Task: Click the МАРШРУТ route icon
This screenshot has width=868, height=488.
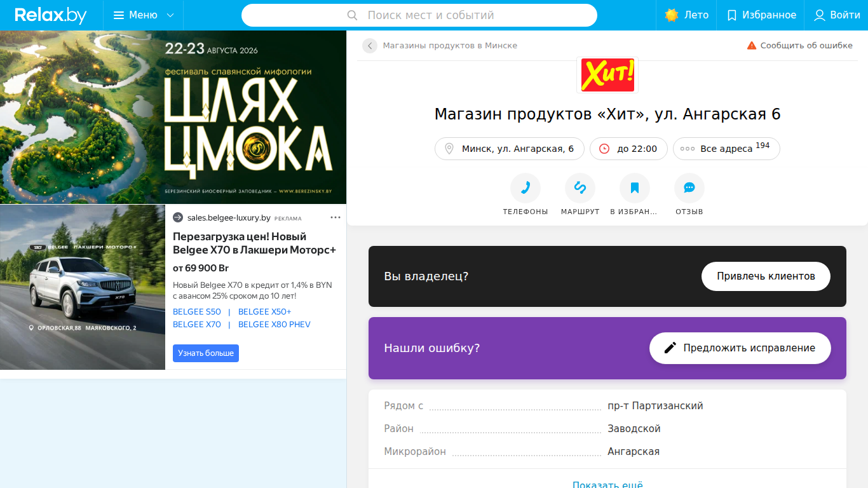Action: pos(580,188)
